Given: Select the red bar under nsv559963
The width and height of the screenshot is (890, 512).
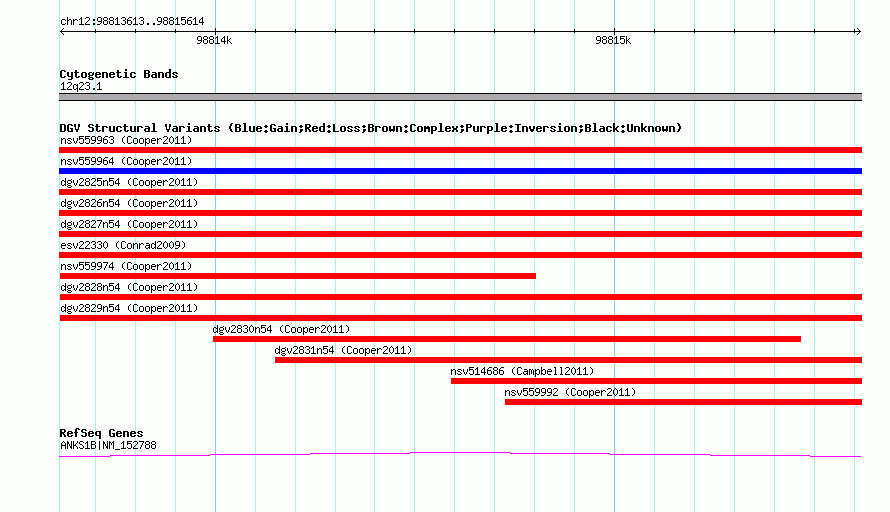Looking at the screenshot, I should tap(460, 150).
